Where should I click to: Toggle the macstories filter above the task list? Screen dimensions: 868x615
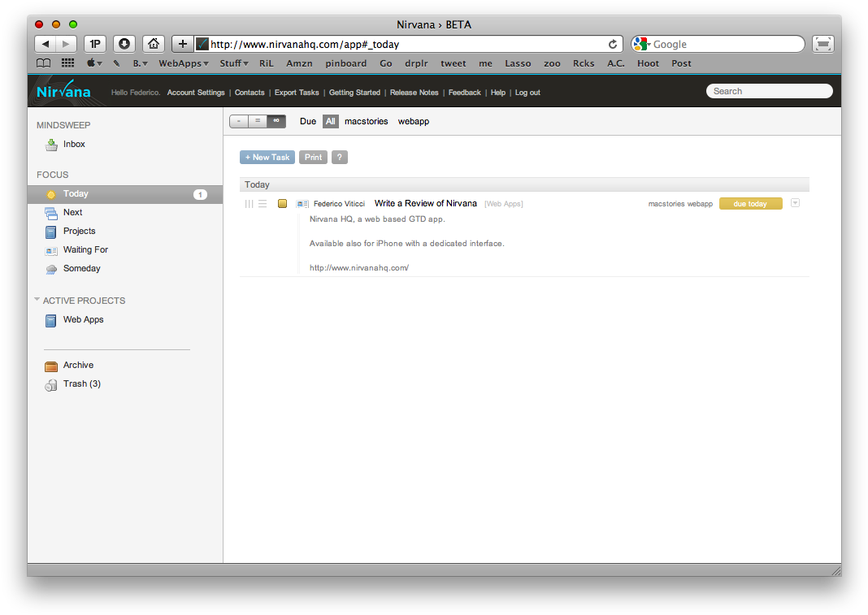pos(366,121)
